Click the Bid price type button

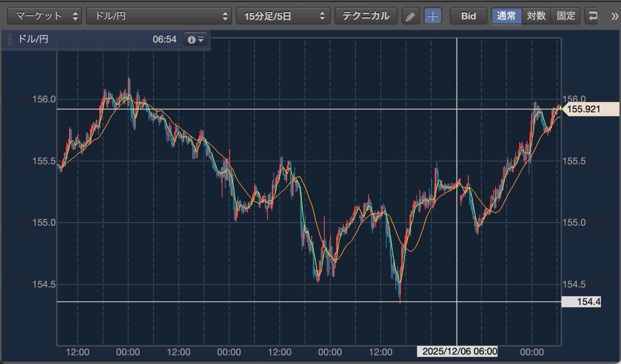(x=468, y=16)
